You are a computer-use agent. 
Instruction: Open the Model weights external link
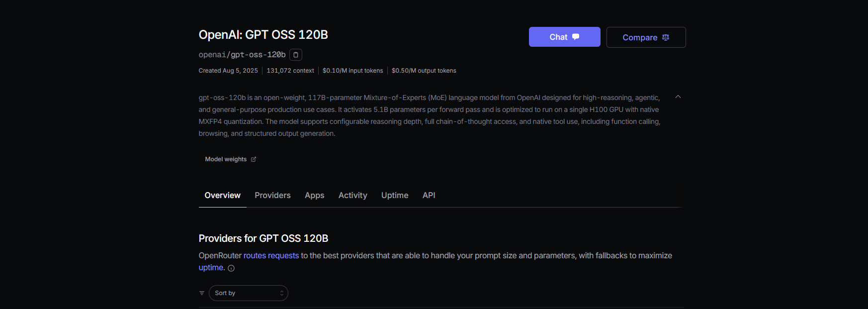point(231,159)
